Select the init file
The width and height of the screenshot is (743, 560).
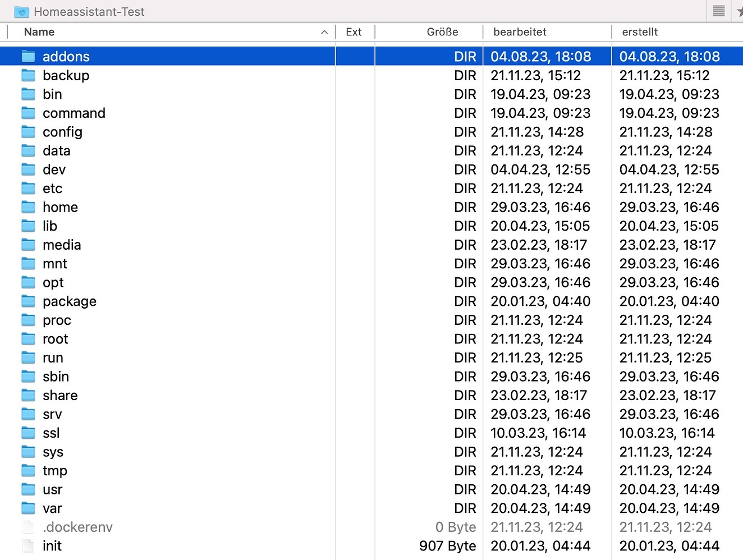tap(52, 546)
